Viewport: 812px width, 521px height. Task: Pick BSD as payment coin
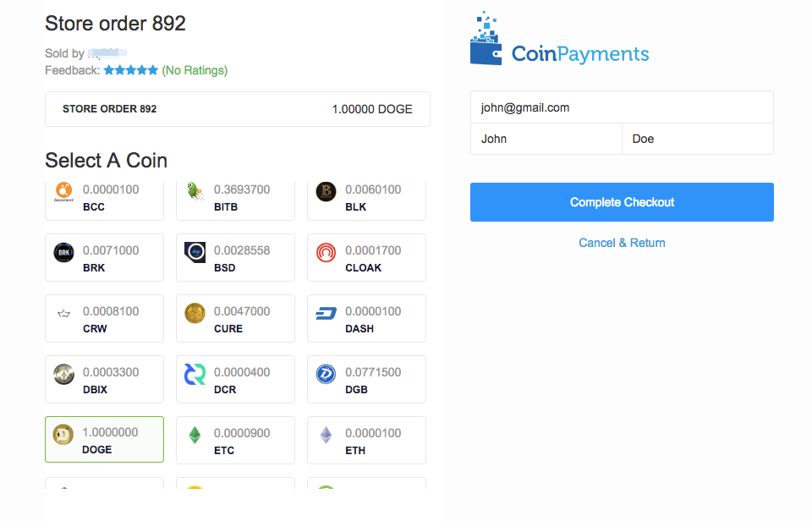coord(235,258)
